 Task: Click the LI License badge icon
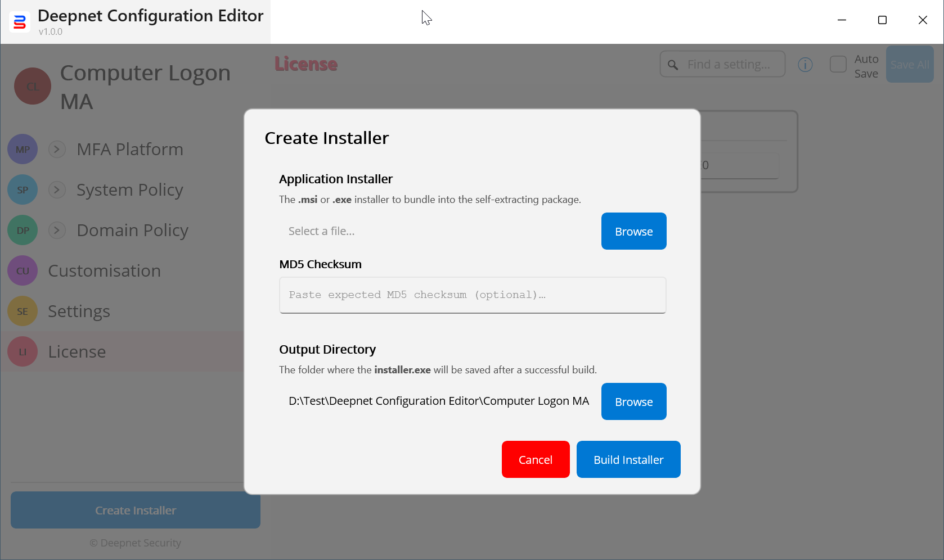[23, 352]
